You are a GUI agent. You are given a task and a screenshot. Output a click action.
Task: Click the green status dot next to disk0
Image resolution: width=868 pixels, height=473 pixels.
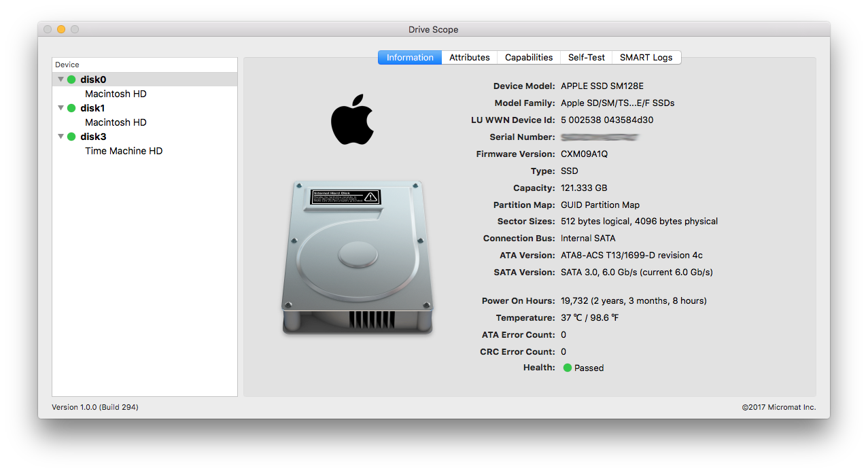tap(71, 80)
